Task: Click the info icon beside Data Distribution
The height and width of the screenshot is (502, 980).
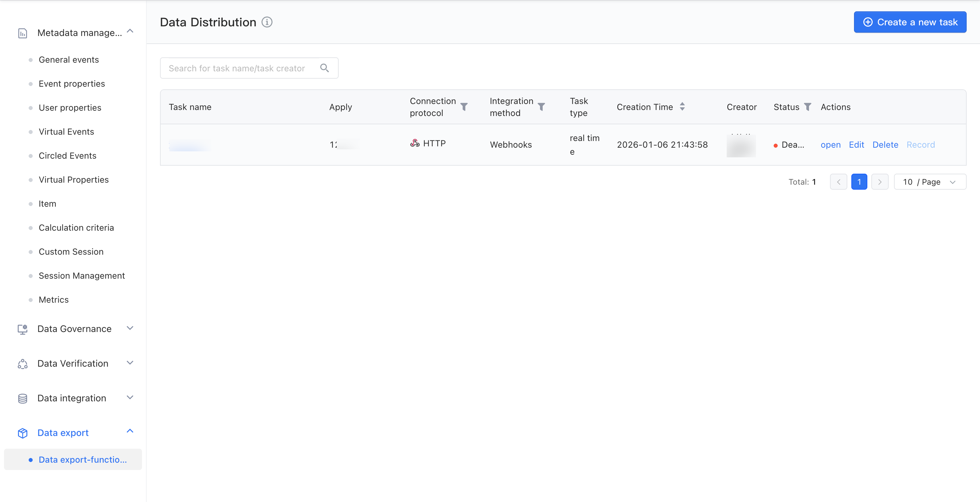Action: 267,22
